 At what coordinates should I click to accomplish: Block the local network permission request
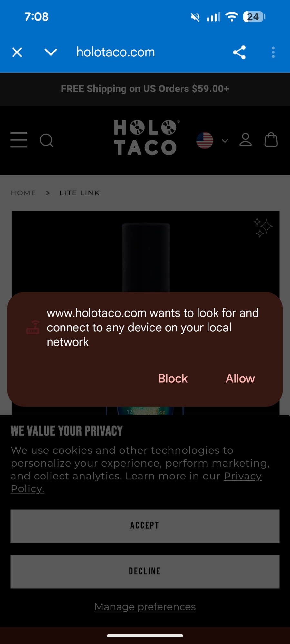[x=173, y=378]
